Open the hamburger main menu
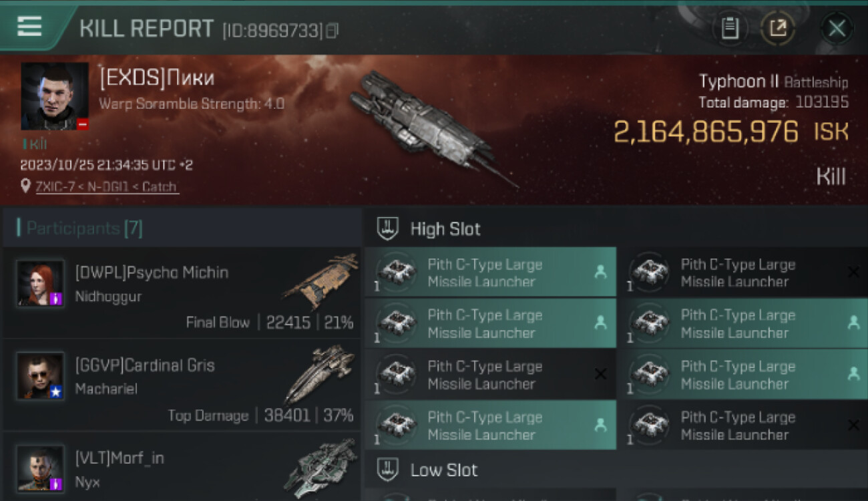 (x=29, y=27)
